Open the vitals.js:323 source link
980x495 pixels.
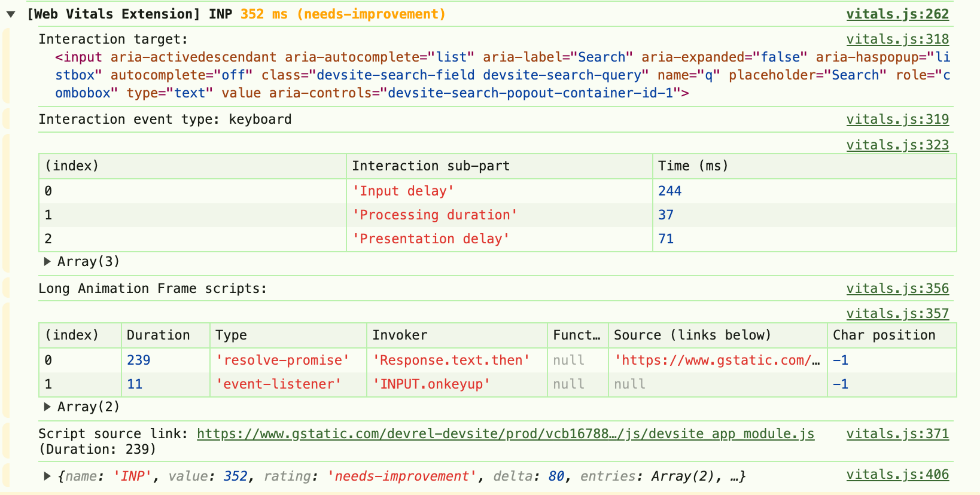897,145
